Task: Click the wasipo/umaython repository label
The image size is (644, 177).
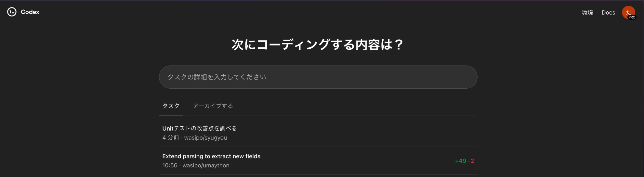Action: point(206,165)
